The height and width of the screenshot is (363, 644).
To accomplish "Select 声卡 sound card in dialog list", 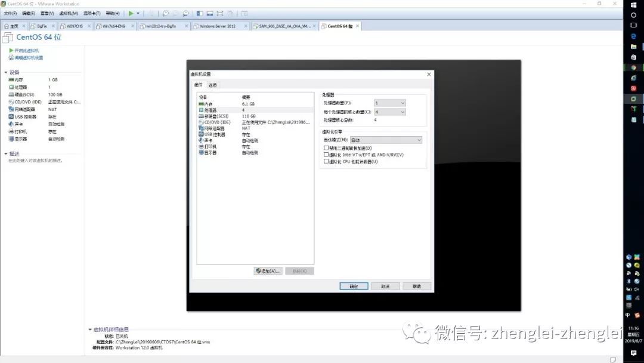I will click(255, 140).
